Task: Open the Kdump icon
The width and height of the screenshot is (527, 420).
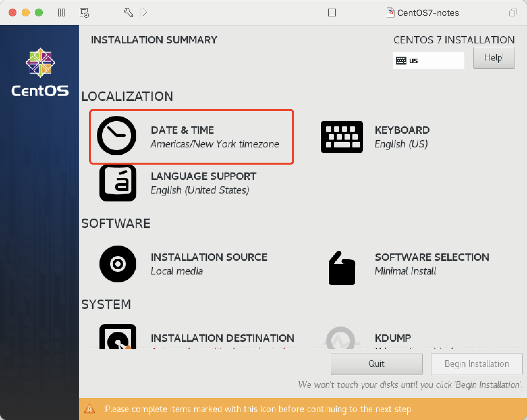Action: tap(341, 338)
